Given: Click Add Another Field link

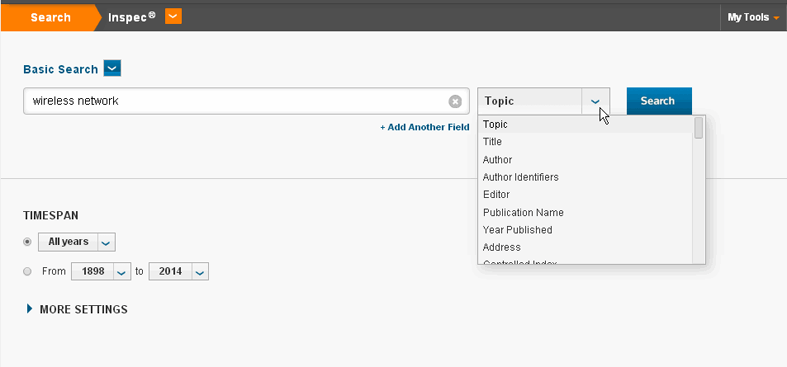Looking at the screenshot, I should pyautogui.click(x=425, y=128).
